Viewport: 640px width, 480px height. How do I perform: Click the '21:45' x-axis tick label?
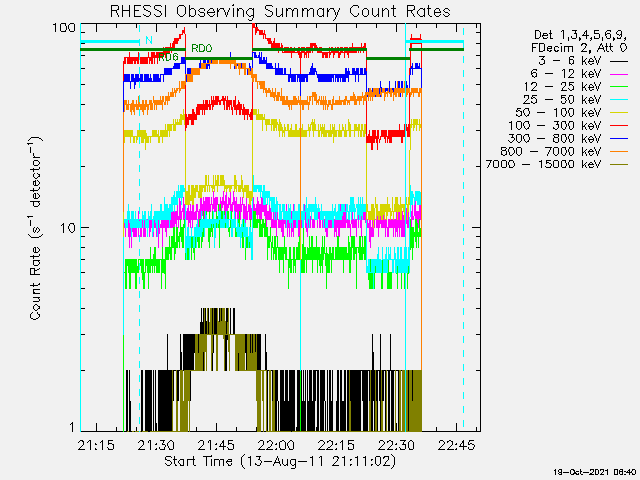[x=216, y=445]
